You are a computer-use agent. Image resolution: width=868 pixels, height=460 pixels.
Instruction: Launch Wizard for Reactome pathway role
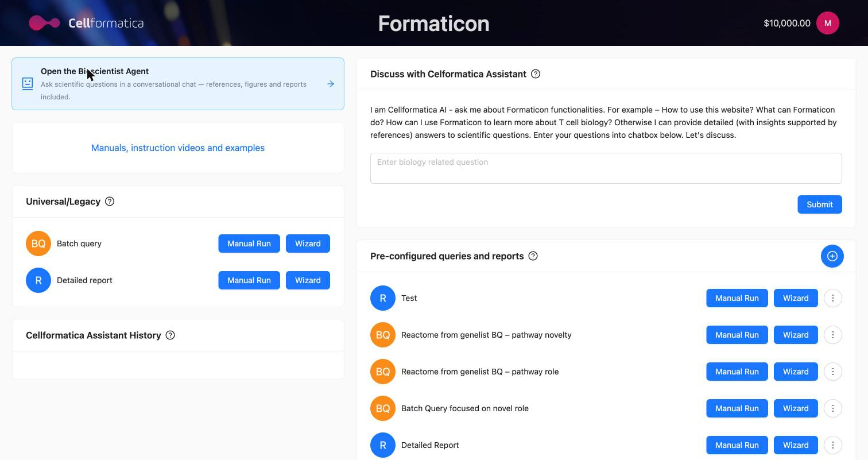[796, 372]
